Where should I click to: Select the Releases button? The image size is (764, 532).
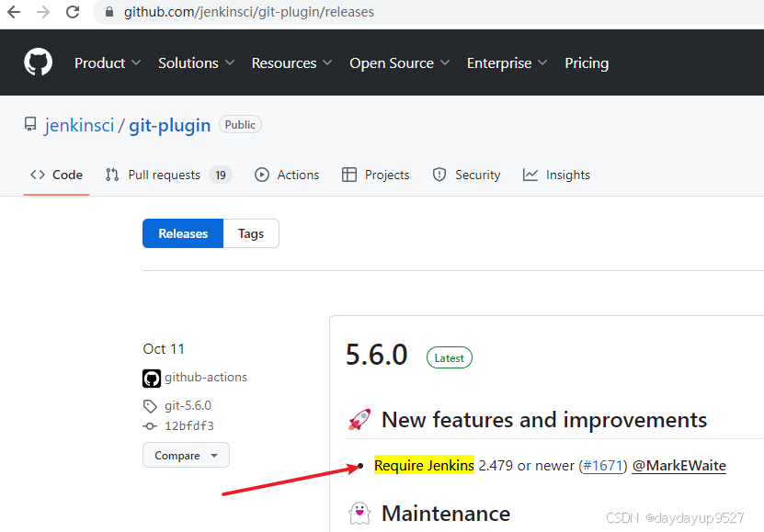tap(183, 233)
